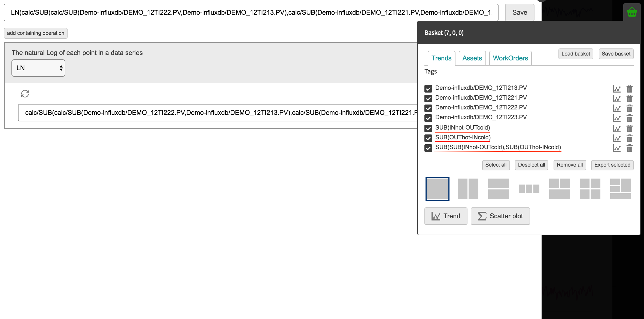Delete SUB(INhot-OUTcold) from basket

pyautogui.click(x=630, y=128)
